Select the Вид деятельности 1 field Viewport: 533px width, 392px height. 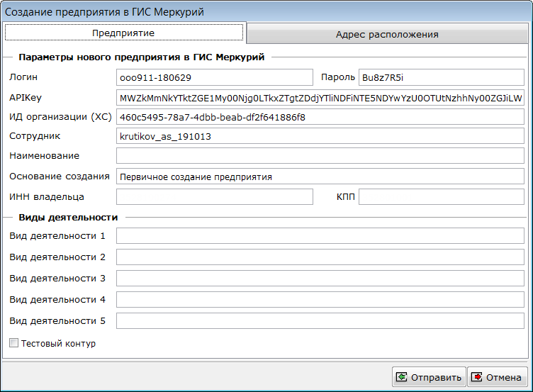(x=320, y=235)
